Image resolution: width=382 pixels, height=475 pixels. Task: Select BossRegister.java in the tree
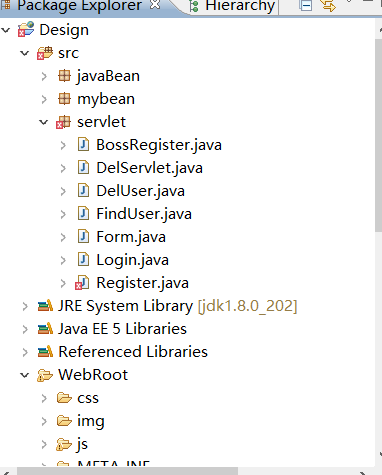(159, 145)
